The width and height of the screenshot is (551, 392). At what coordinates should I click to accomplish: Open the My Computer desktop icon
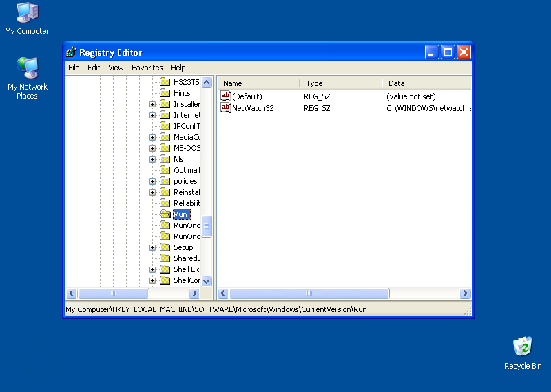27,19
